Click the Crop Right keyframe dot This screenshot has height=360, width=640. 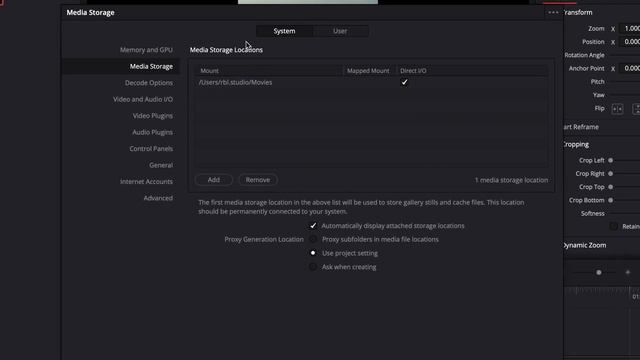pyautogui.click(x=610, y=173)
